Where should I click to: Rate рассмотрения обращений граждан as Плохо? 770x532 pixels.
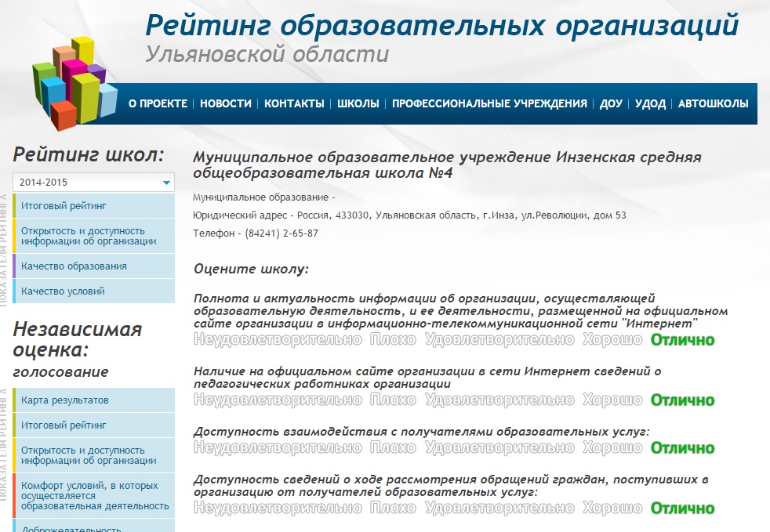[x=393, y=508]
